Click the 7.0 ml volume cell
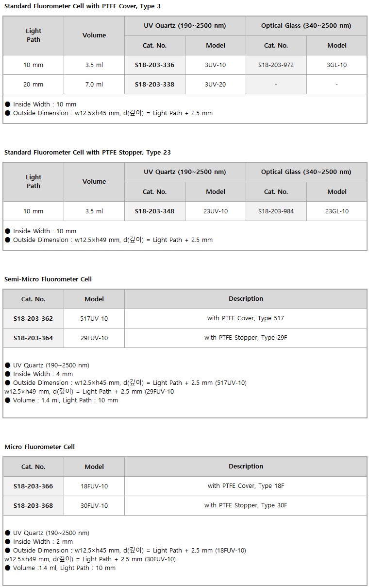Image resolution: width=369 pixels, height=588 pixels. [94, 84]
